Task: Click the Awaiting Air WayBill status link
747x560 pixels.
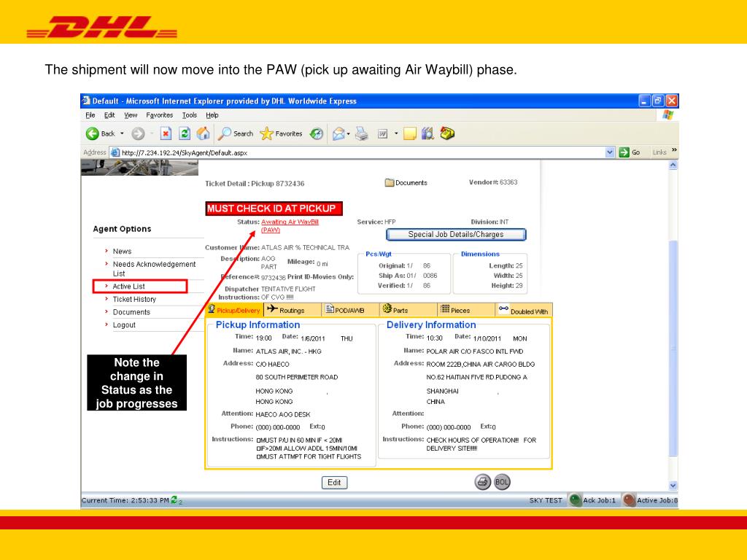Action: [290, 226]
